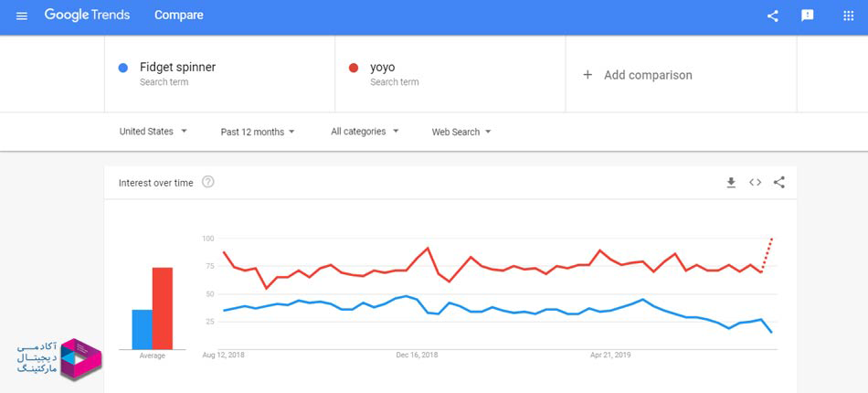This screenshot has width=868, height=393.
Task: Open the send feedback icon
Action: pyautogui.click(x=807, y=16)
